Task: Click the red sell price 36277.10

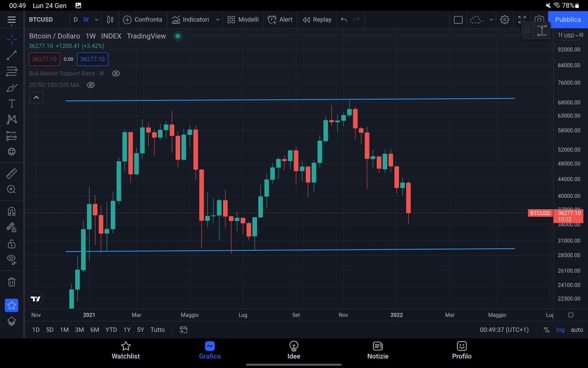Action: click(x=44, y=59)
